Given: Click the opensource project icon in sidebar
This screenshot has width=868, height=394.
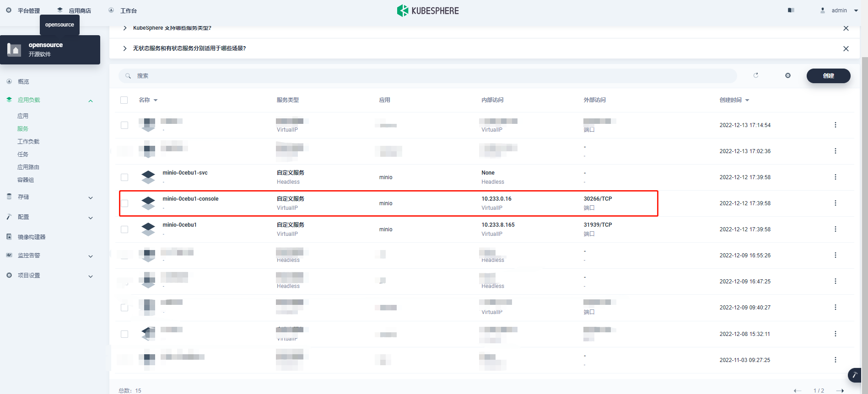Looking at the screenshot, I should pos(14,49).
